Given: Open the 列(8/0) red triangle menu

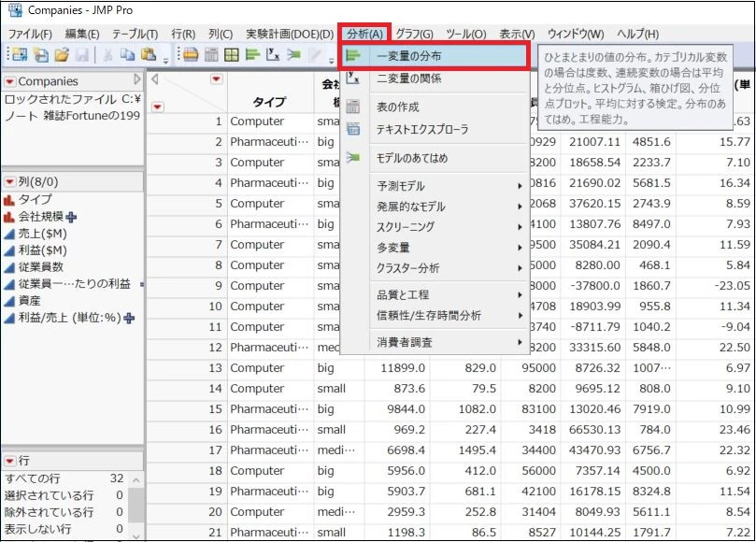Looking at the screenshot, I should pyautogui.click(x=9, y=182).
